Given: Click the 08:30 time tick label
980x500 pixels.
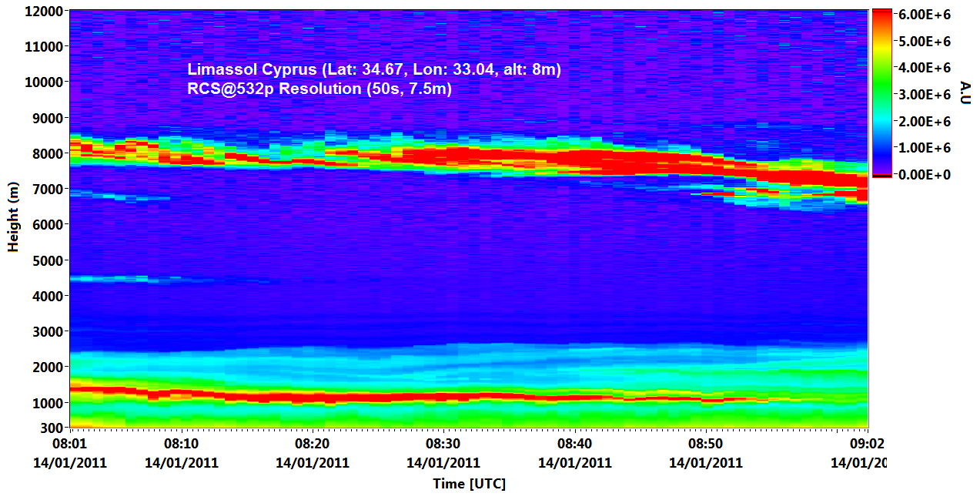Looking at the screenshot, I should pos(443,444).
